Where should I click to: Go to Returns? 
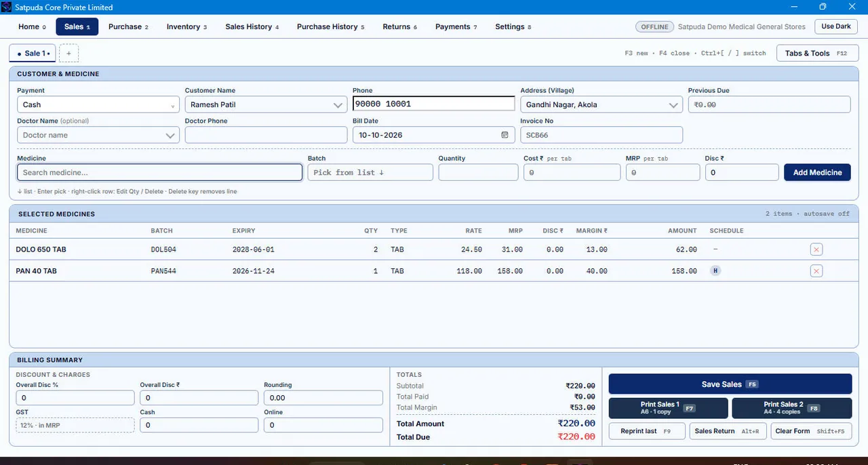pyautogui.click(x=400, y=26)
